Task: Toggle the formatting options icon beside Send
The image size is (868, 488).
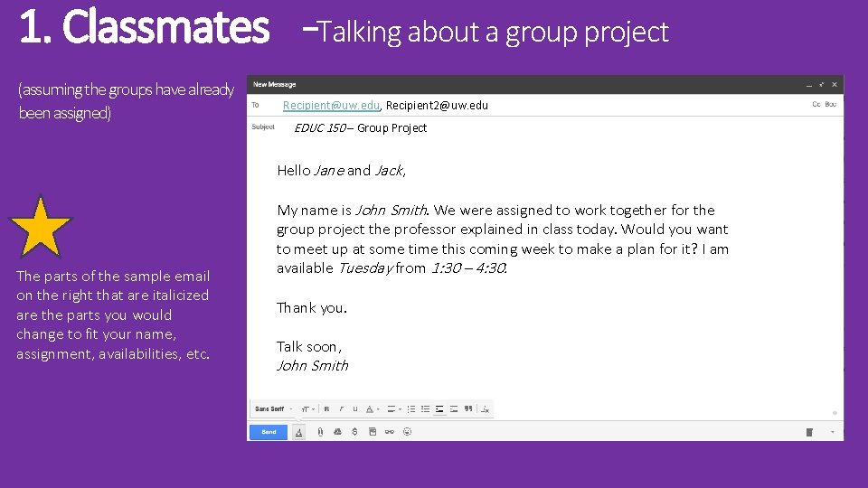Action: [x=299, y=432]
